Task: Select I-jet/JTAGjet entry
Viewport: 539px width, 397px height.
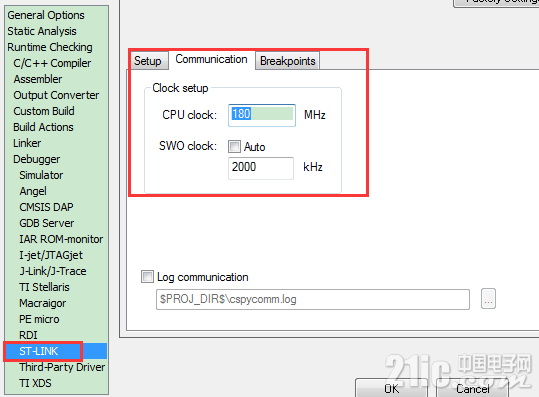Action: click(51, 255)
